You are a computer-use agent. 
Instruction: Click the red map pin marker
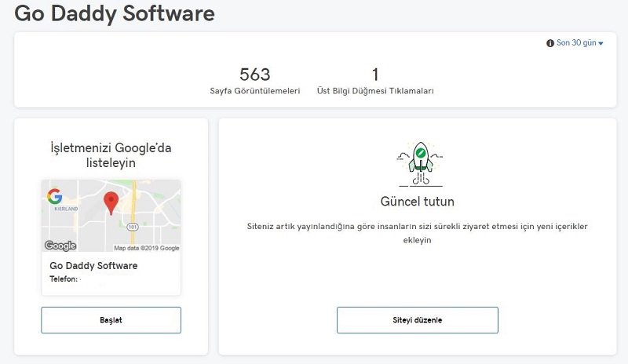click(x=111, y=202)
